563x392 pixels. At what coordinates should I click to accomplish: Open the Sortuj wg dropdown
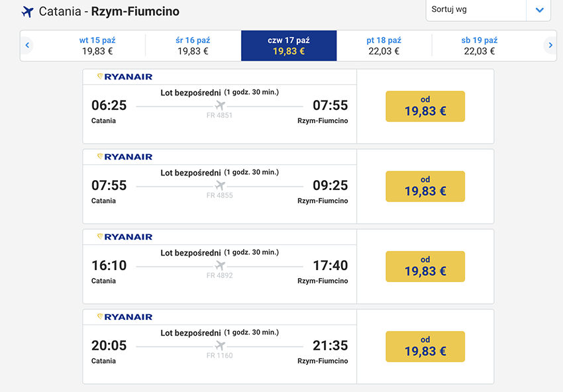point(488,10)
